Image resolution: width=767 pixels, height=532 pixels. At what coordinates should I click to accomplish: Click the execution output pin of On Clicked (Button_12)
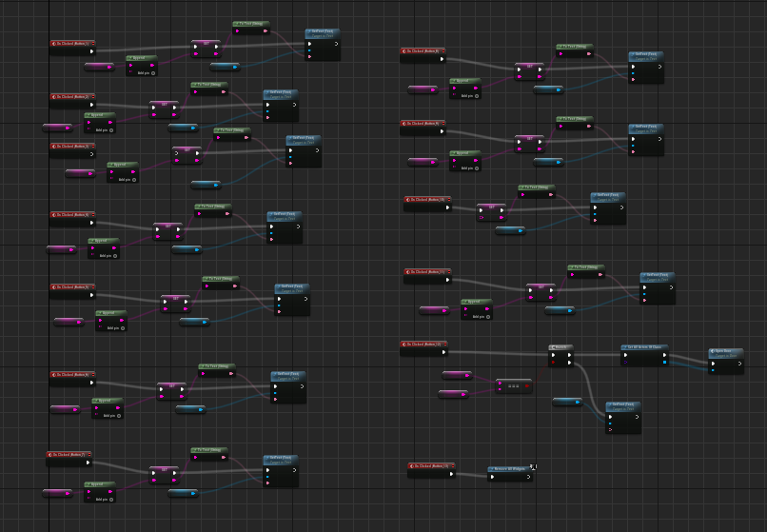444,352
